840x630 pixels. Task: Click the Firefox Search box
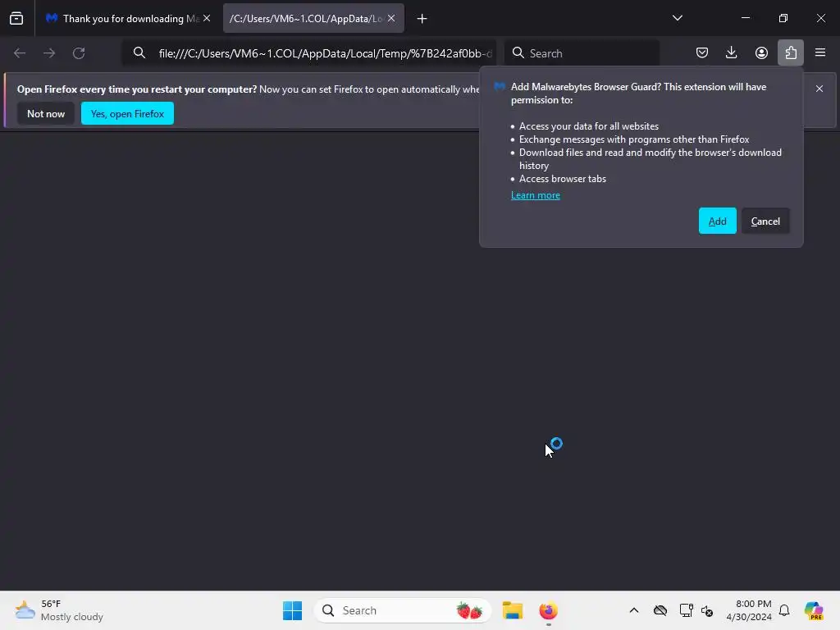point(582,53)
